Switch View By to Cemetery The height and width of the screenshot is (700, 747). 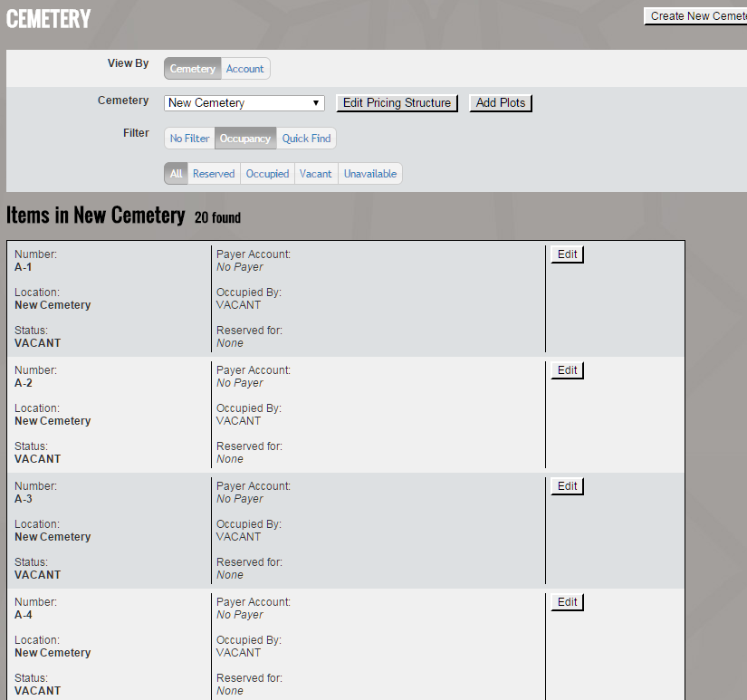point(192,69)
